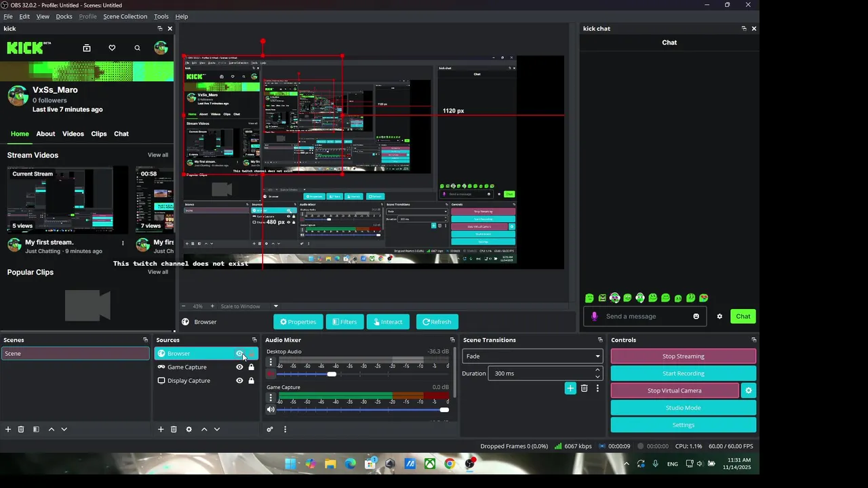The width and height of the screenshot is (868, 488).
Task: Open Studio Mode
Action: (x=684, y=407)
